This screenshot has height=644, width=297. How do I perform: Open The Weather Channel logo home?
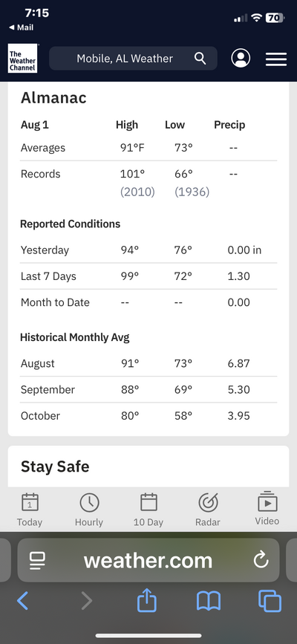tap(22, 59)
